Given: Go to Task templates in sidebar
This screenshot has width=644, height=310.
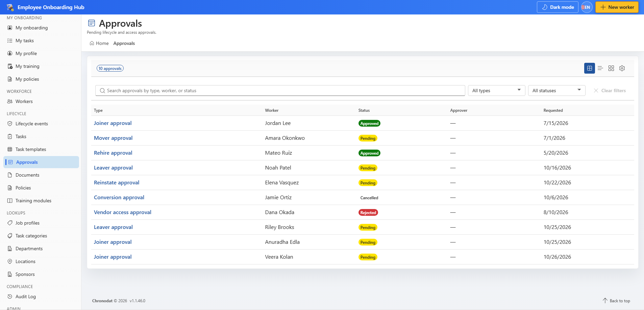Looking at the screenshot, I should click(31, 149).
